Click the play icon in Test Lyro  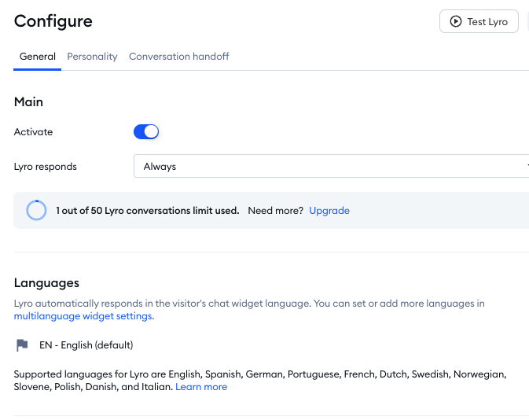(455, 21)
